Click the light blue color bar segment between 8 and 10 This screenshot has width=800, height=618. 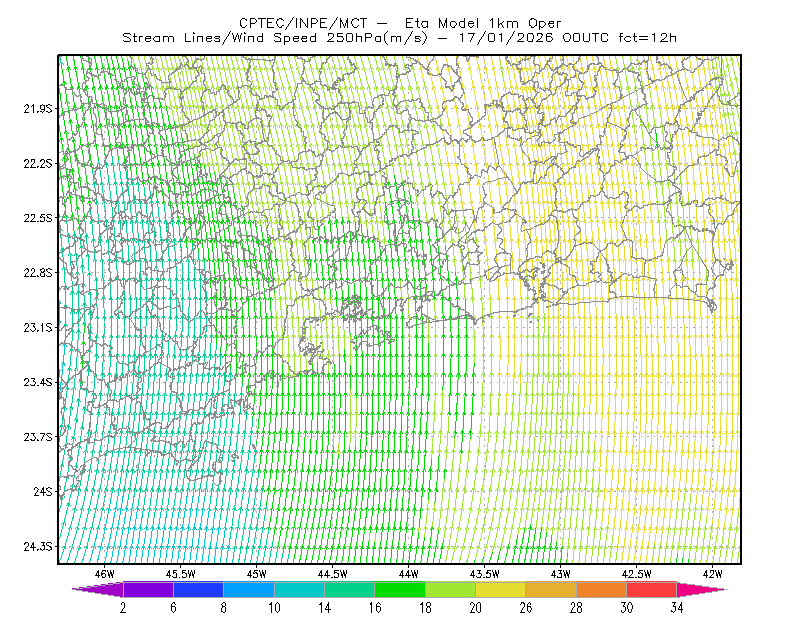[249, 589]
